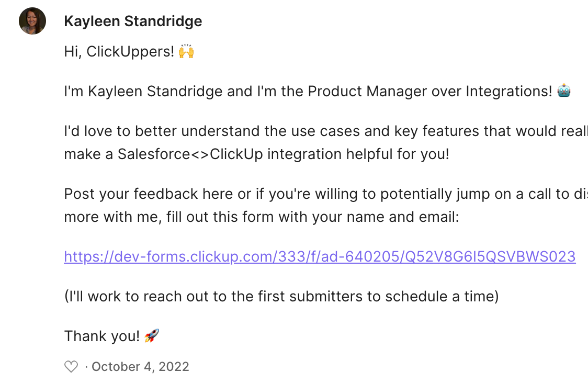The image size is (588, 383).
Task: Click the parenthetical "I'll work to reach out" line
Action: [281, 296]
